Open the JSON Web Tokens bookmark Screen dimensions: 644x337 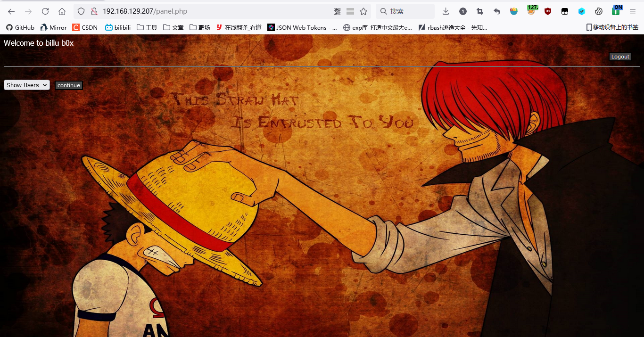(302, 27)
